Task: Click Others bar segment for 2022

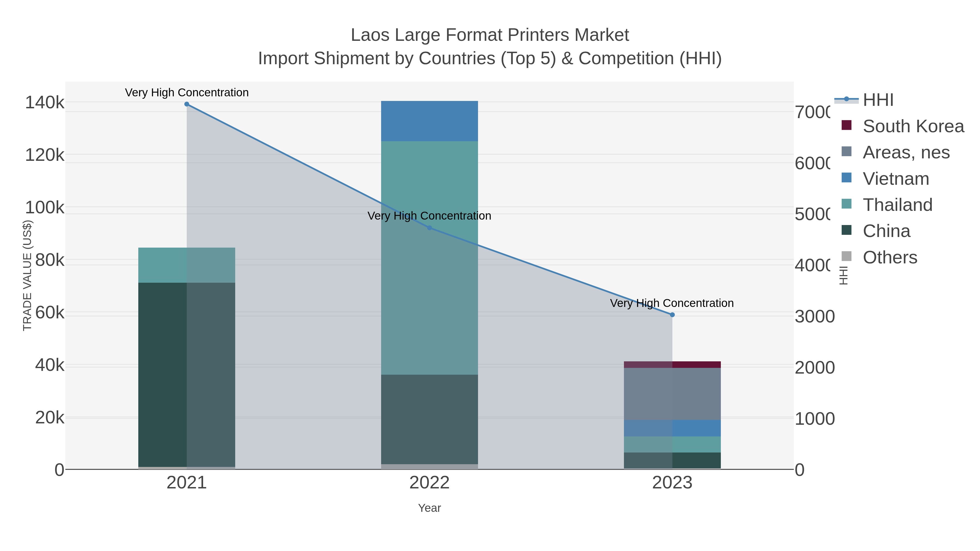Action: click(x=430, y=467)
